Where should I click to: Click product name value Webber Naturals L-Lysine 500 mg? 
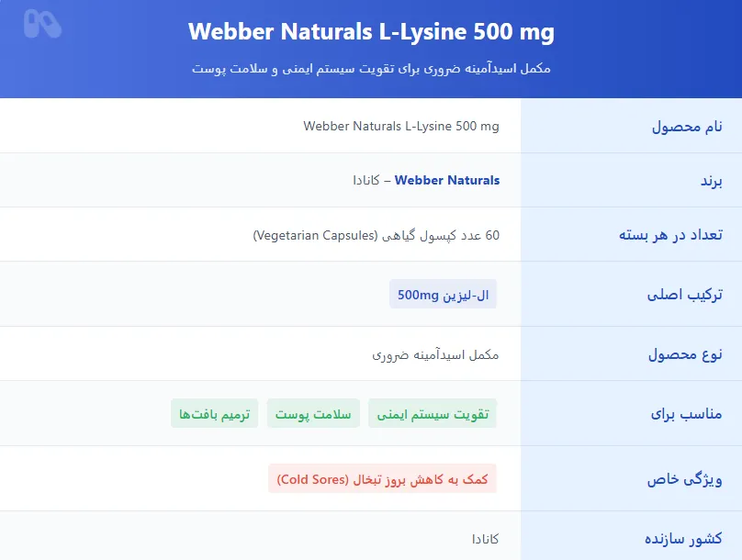coord(401,126)
